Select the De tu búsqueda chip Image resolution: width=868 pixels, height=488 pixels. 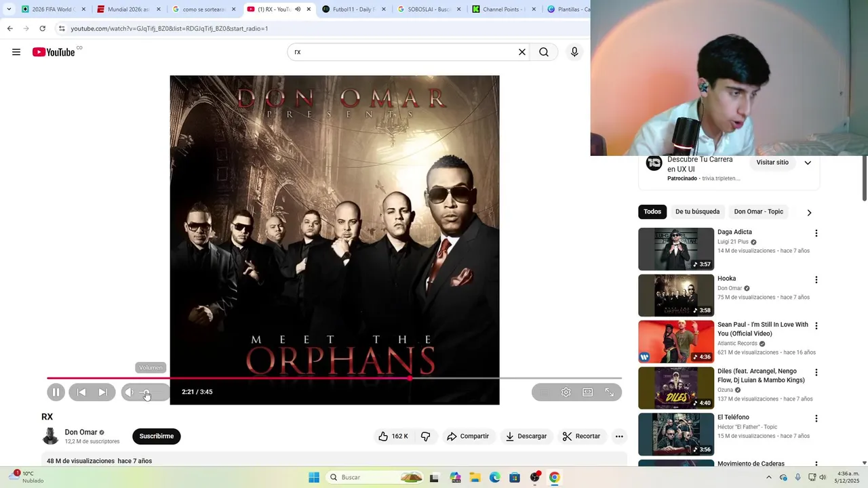(697, 211)
